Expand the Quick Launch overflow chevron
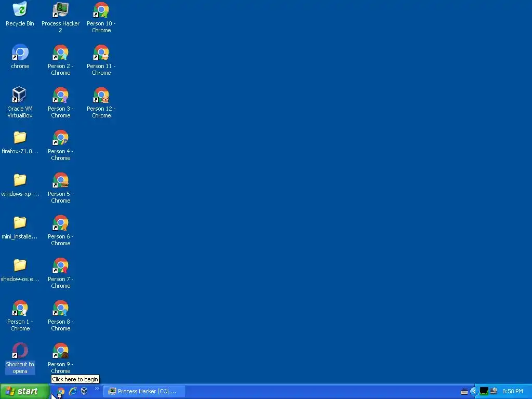Image resolution: width=532 pixels, height=399 pixels. (97, 389)
